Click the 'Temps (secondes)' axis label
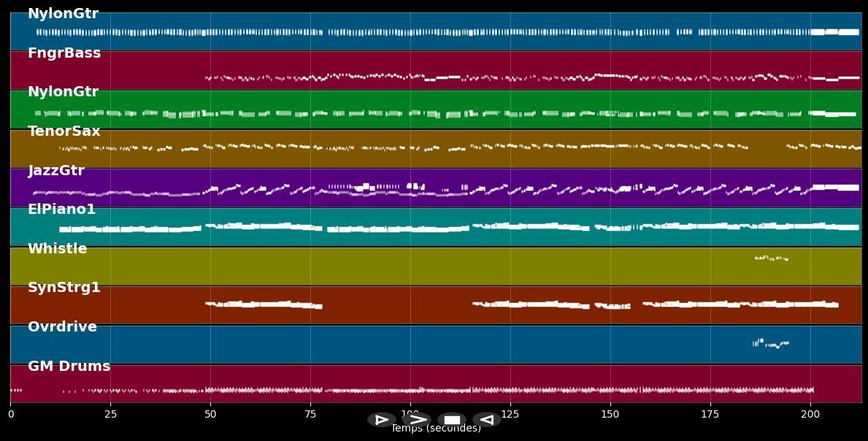Viewport: 868px width, 441px height. click(x=436, y=429)
